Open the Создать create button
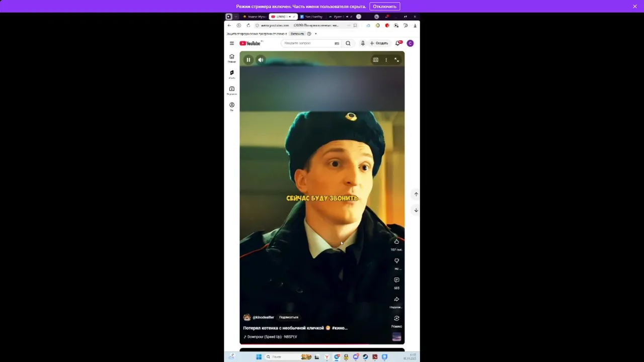The image size is (644, 362). 379,43
